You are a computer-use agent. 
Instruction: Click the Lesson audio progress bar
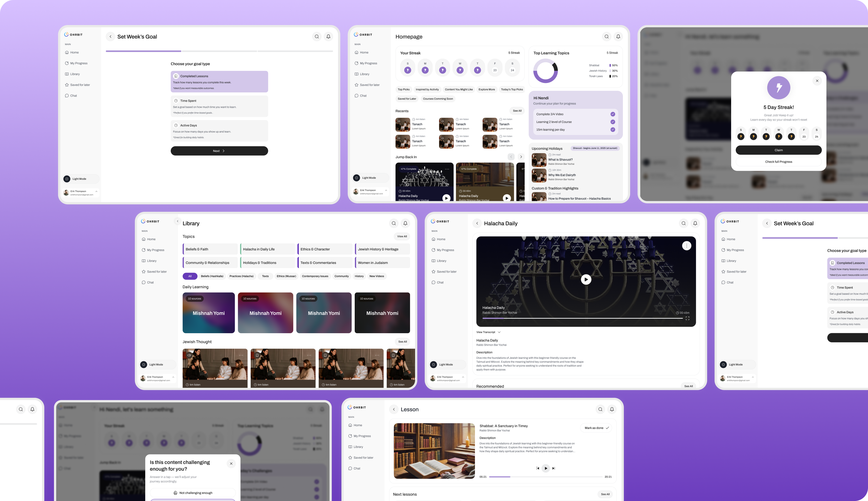[546, 477]
